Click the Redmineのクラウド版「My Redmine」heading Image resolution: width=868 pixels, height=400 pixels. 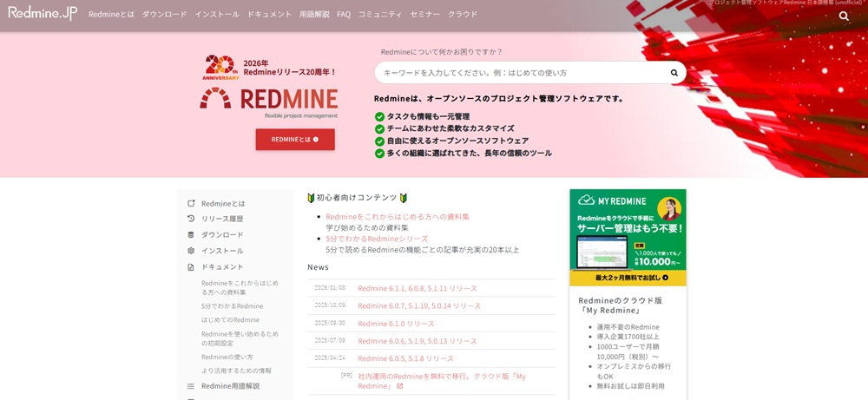coord(620,305)
